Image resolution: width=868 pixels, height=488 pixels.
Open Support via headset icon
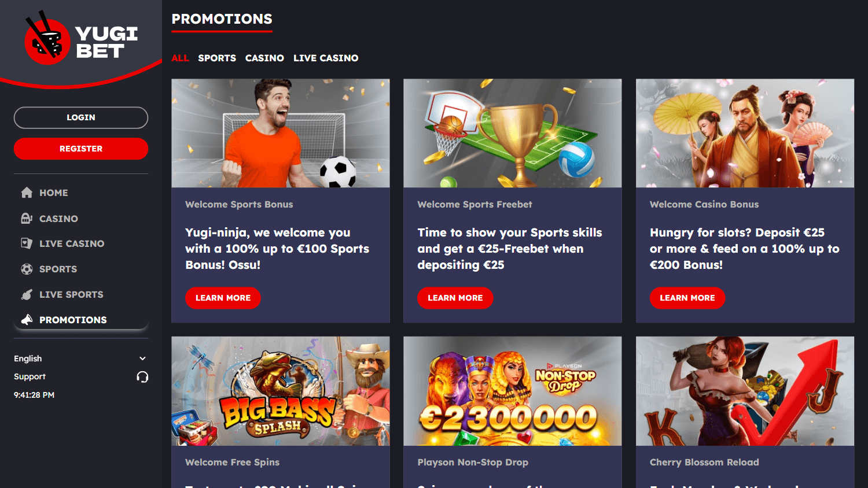(x=142, y=377)
